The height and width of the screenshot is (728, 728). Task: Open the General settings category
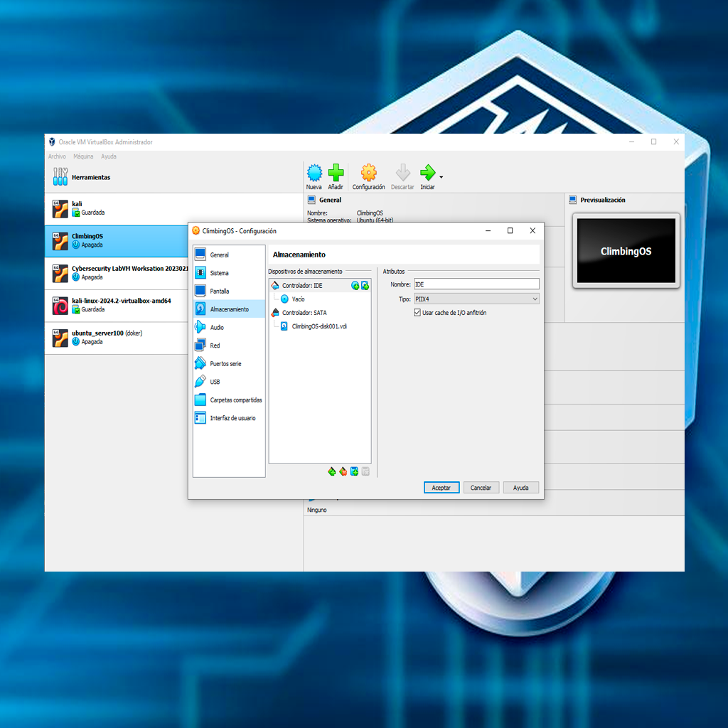[229, 255]
